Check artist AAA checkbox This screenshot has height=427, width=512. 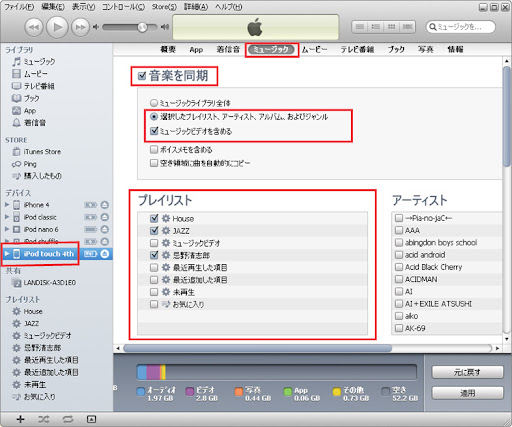399,230
